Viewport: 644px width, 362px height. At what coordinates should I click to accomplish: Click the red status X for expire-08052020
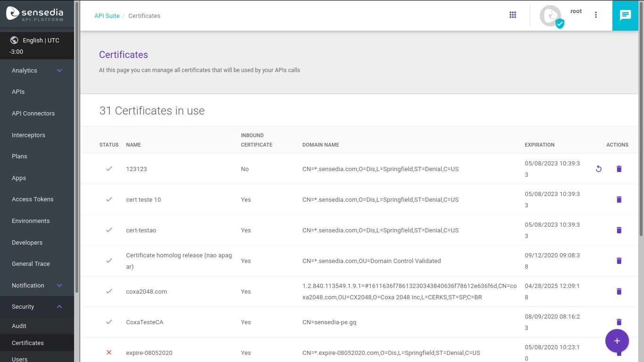coord(109,353)
